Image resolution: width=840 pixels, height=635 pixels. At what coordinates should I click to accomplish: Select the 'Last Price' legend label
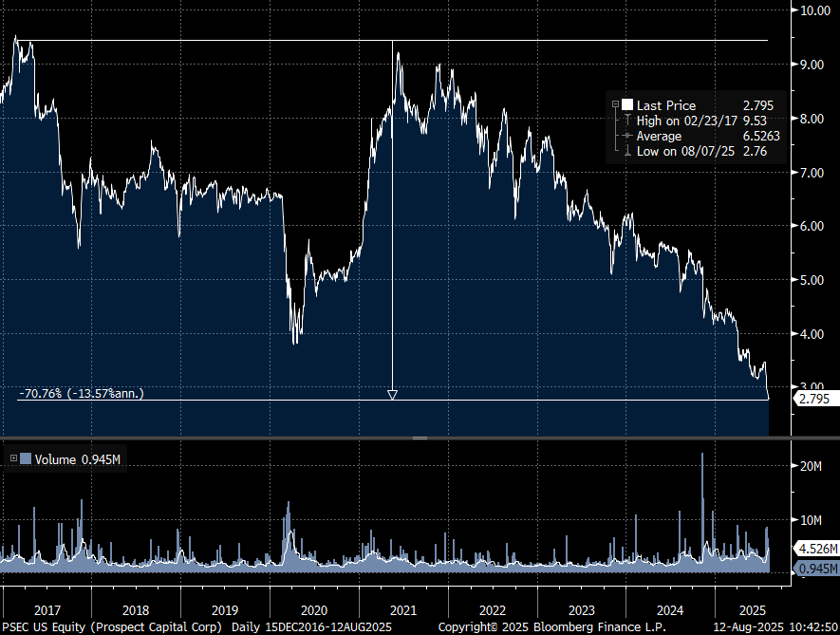pos(666,105)
